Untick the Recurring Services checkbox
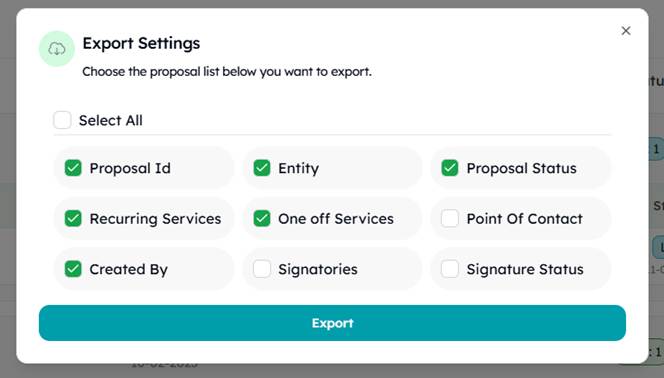Viewport: 664px width, 378px height. (x=73, y=218)
